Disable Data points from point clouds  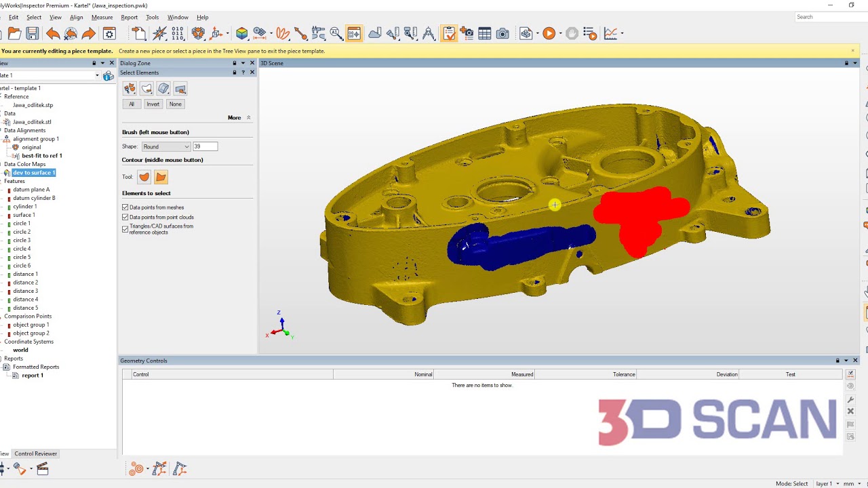coord(125,217)
